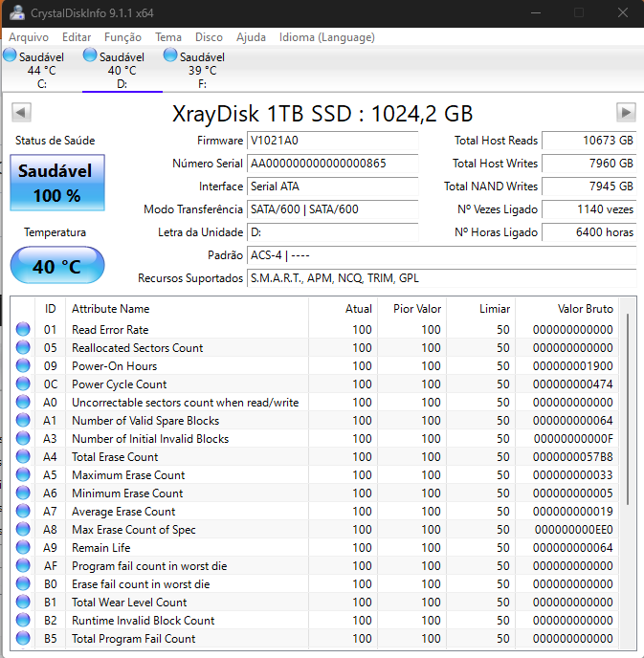Viewport: 644px width, 658px height.
Task: Click status icon for Read Error Rate
Action: [23, 329]
